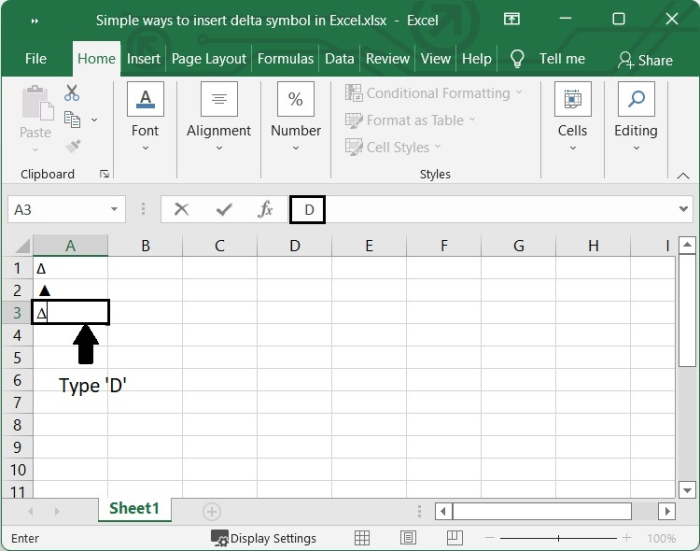This screenshot has height=551, width=700.
Task: Click the Insert Function fx icon
Action: [x=265, y=209]
